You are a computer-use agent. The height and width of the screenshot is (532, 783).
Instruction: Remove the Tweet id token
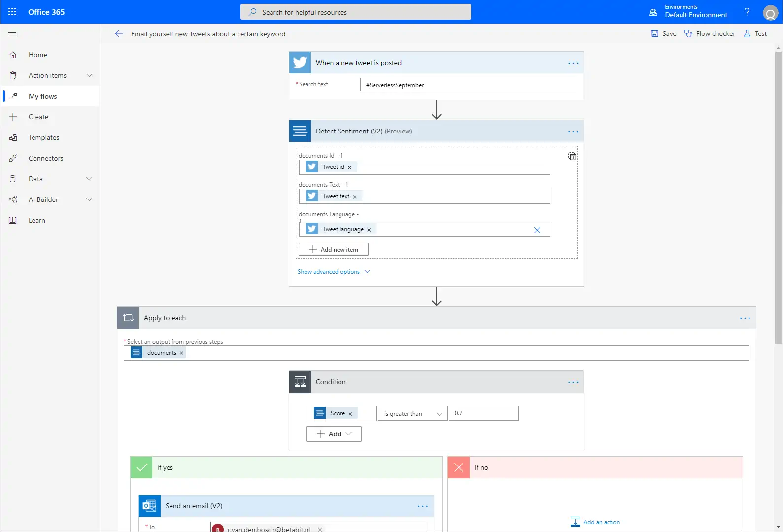coord(350,167)
